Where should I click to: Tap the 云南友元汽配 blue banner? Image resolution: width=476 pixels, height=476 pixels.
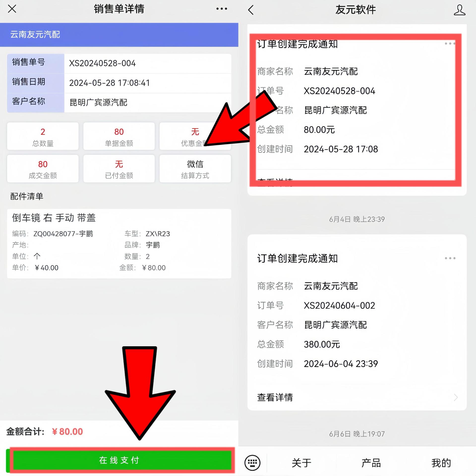119,35
